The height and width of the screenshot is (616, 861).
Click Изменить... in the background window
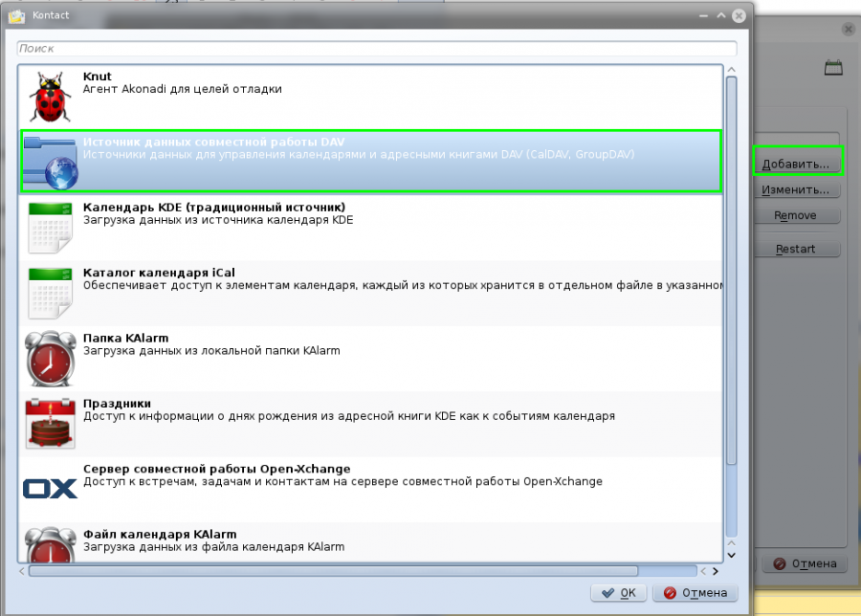[x=796, y=190]
